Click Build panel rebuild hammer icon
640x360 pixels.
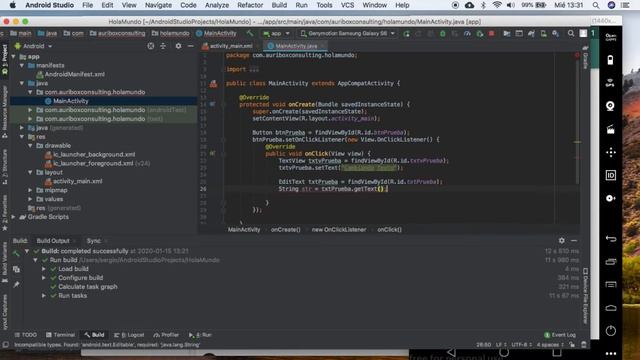16,254
